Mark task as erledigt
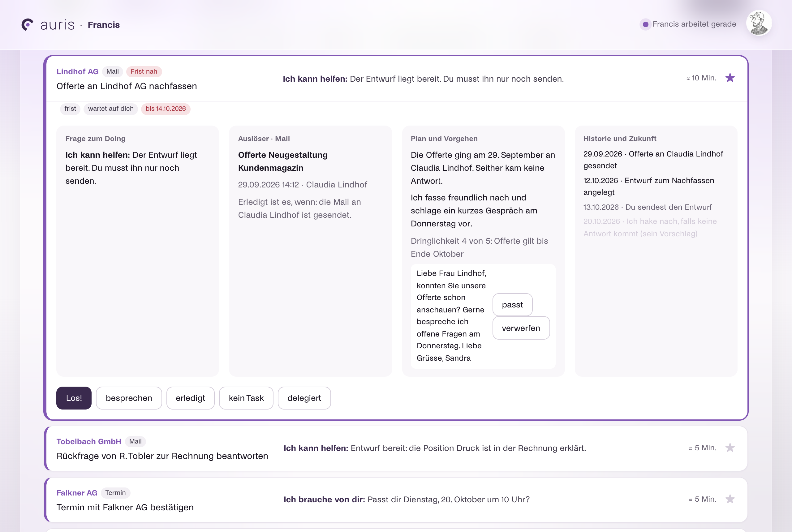 tap(190, 398)
